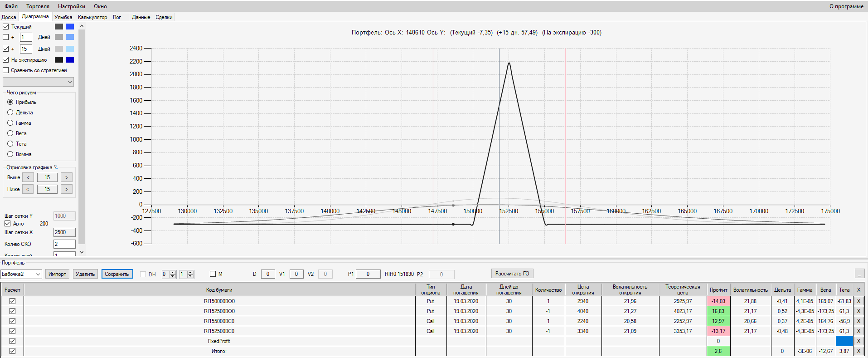The height and width of the screenshot is (358, 868).
Task: Enable Сравнить со стратегией checkbox
Action: (6, 70)
